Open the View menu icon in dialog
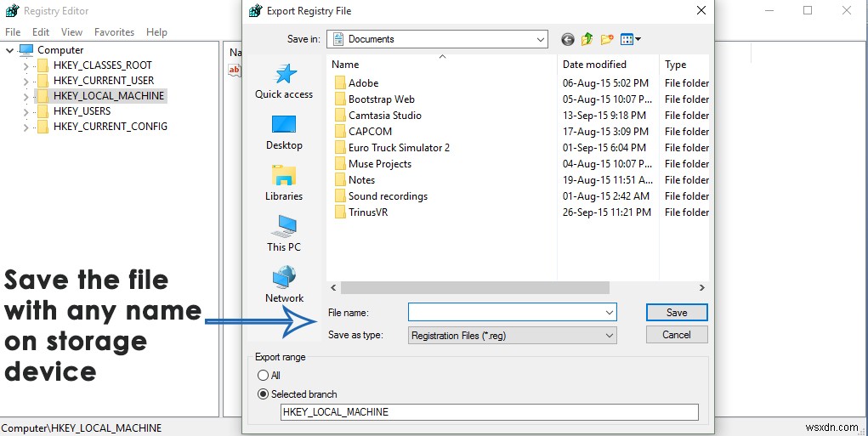Image resolution: width=868 pixels, height=436 pixels. click(x=631, y=39)
